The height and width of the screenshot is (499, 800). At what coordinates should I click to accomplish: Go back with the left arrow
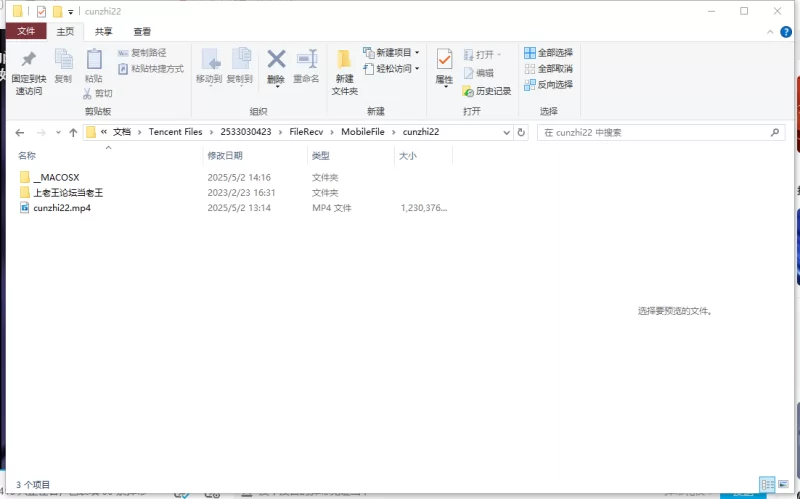click(20, 133)
